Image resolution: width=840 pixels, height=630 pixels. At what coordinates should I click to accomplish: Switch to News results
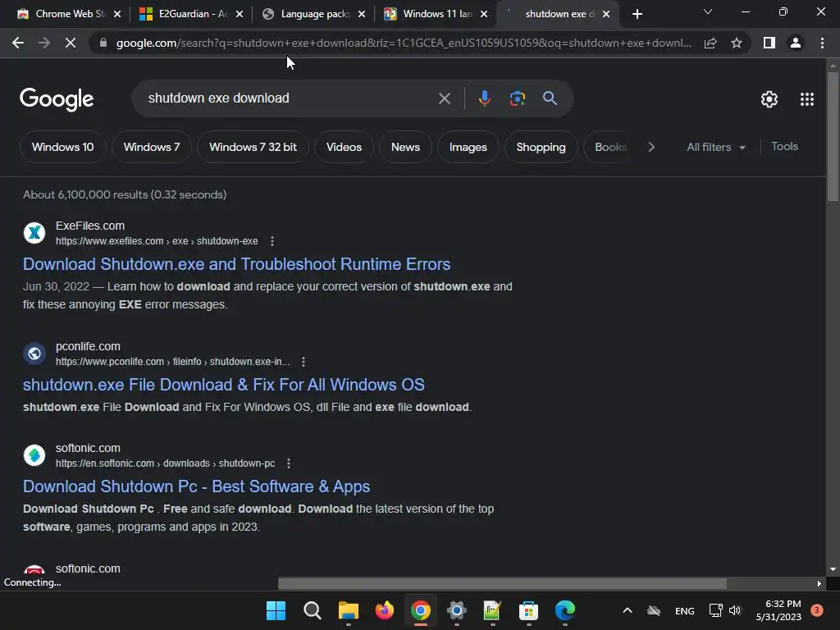point(405,148)
